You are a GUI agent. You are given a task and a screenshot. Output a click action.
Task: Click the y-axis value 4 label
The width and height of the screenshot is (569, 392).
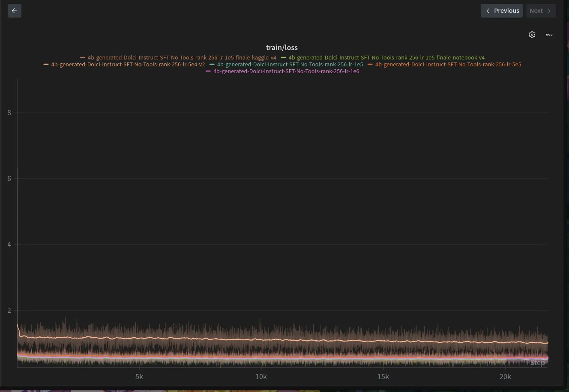(x=9, y=244)
